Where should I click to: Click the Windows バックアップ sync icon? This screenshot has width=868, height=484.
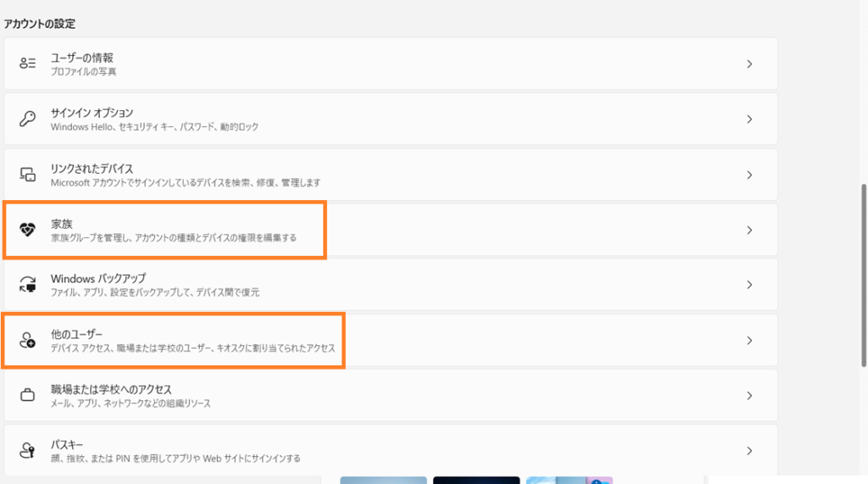pos(27,284)
